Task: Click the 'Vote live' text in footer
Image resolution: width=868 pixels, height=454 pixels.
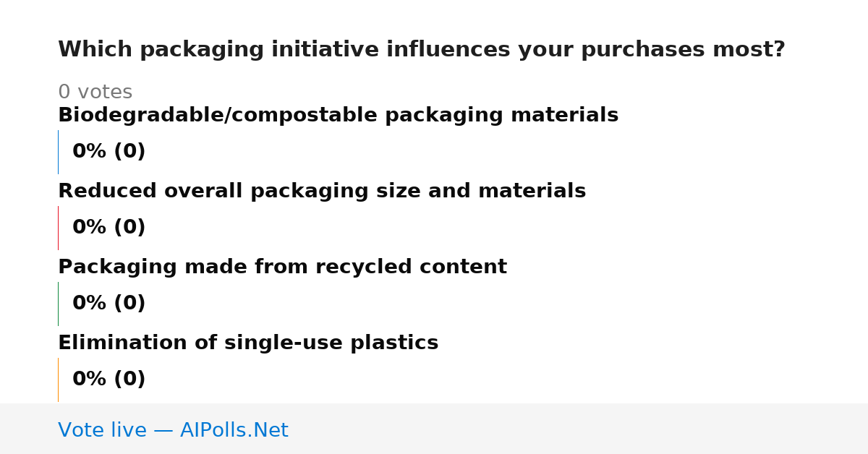Action: pyautogui.click(x=102, y=431)
